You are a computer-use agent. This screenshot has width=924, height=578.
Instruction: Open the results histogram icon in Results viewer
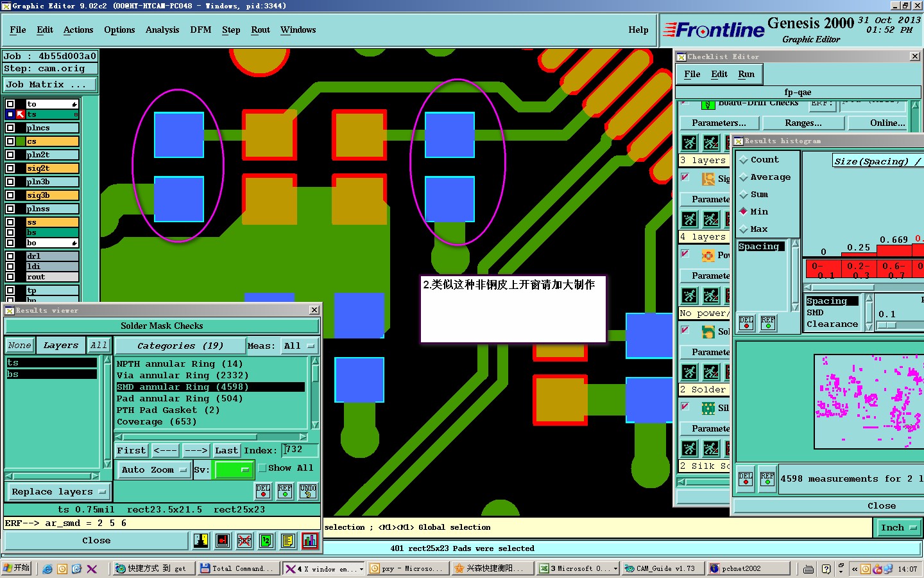pos(310,541)
